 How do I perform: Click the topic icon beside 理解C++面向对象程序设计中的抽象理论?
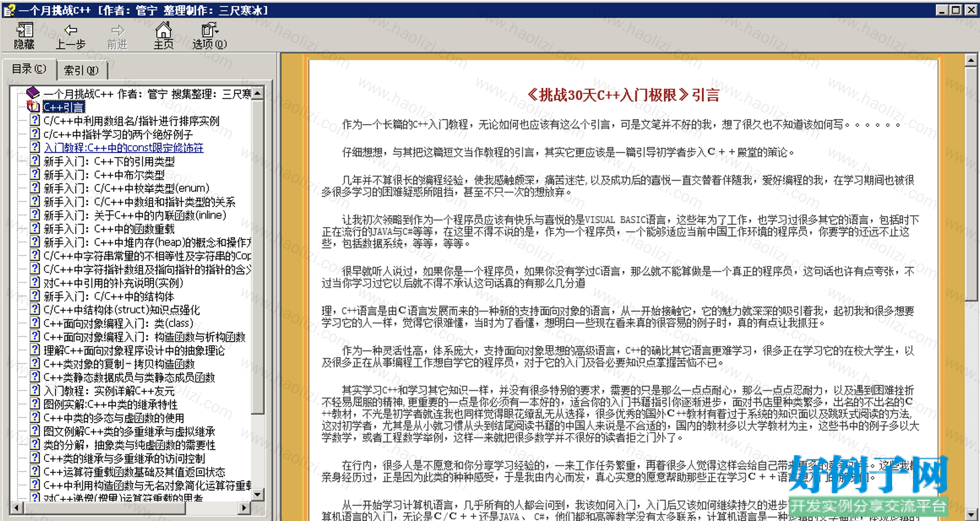35,350
